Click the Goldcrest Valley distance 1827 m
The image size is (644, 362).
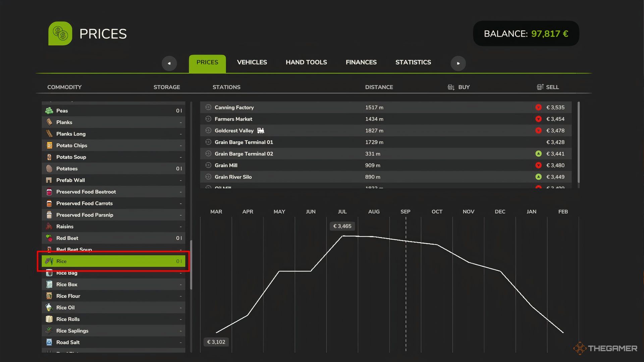tap(374, 130)
